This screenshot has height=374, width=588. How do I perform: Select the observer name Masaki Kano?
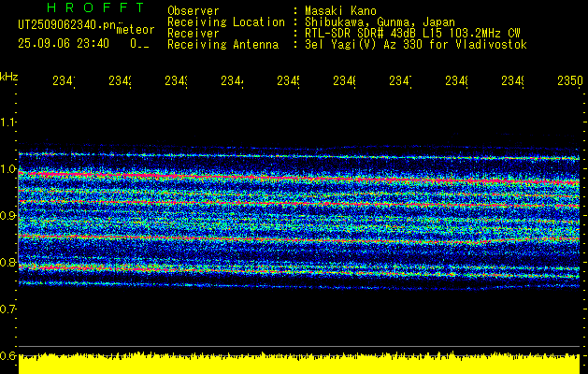tap(340, 11)
